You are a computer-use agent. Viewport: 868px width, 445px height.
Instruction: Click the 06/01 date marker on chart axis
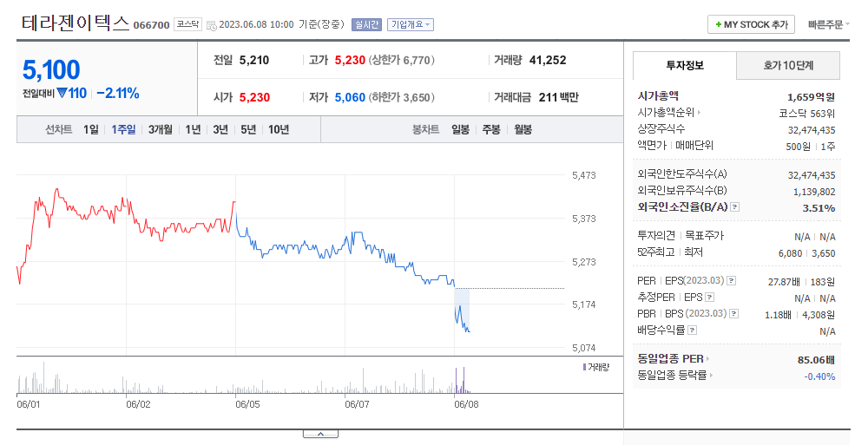coord(29,404)
